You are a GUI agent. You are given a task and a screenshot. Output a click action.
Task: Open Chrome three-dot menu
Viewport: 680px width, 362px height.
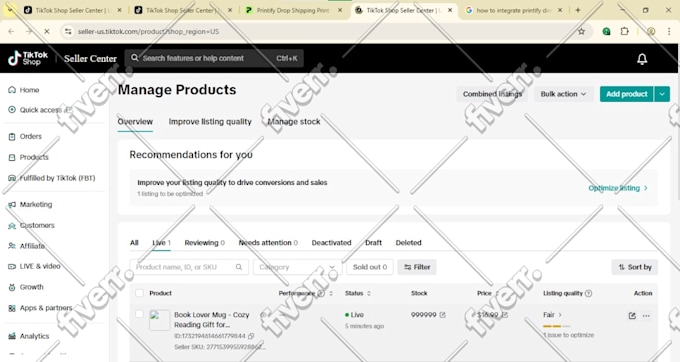[669, 31]
